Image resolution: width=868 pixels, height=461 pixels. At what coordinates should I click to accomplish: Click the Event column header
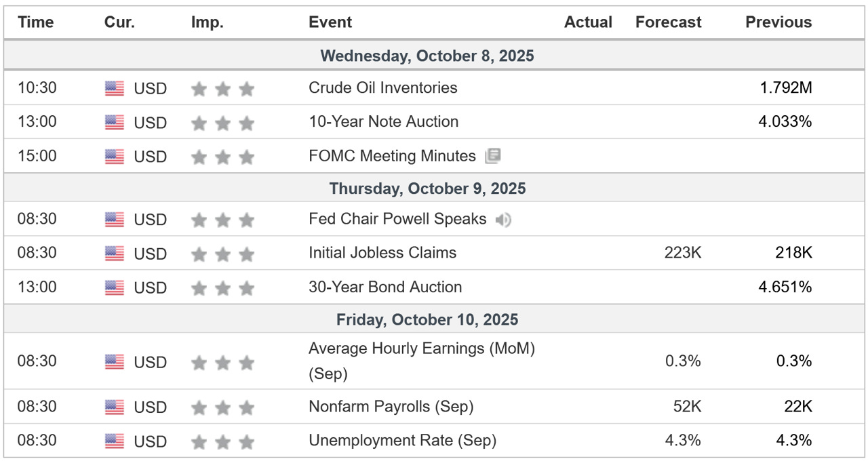(330, 22)
